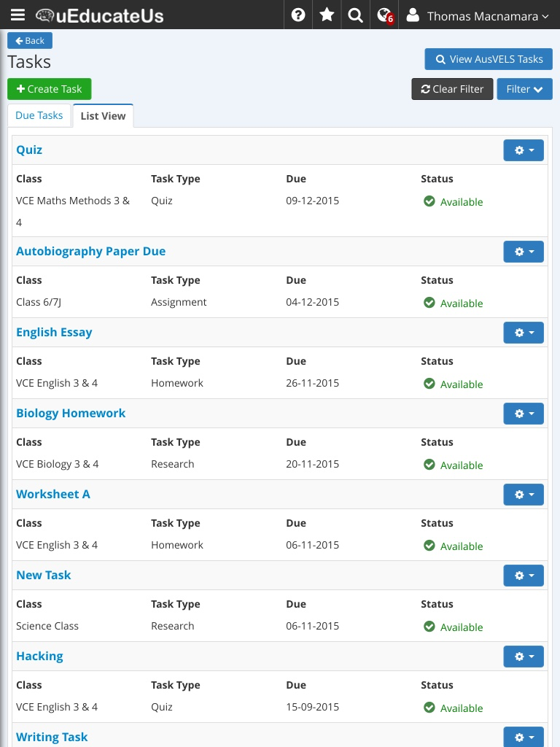Screen dimensions: 560x747
Task: Open the Quiz task link
Action: click(x=29, y=150)
